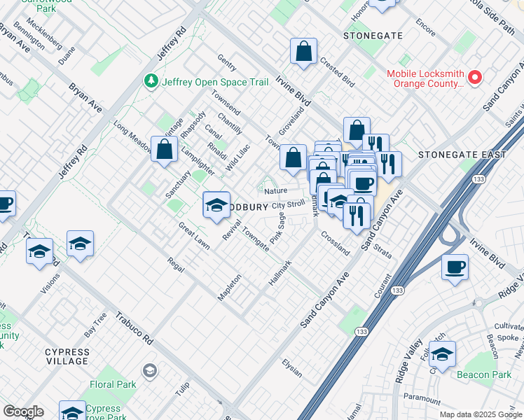
Task: Click the Regal street label
Action: pos(176,265)
